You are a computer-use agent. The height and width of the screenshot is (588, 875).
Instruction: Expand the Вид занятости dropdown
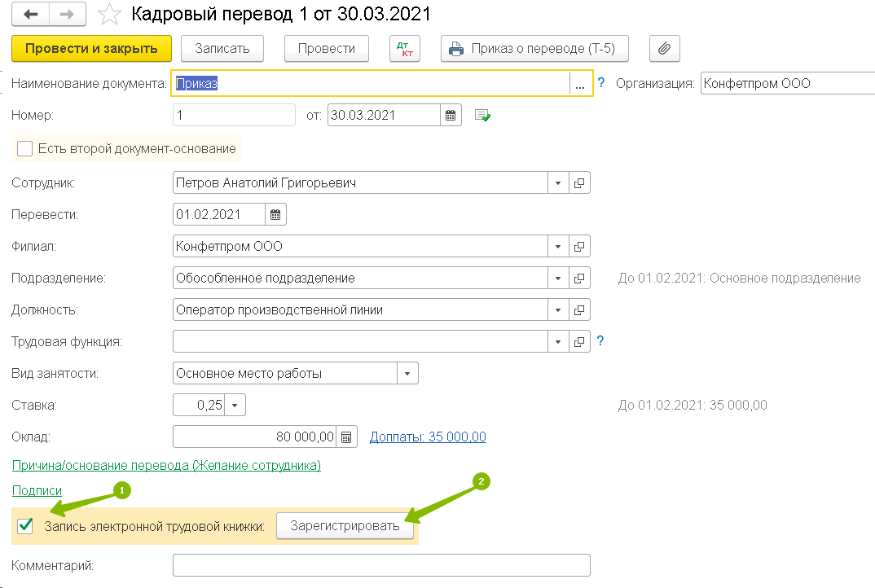point(407,374)
